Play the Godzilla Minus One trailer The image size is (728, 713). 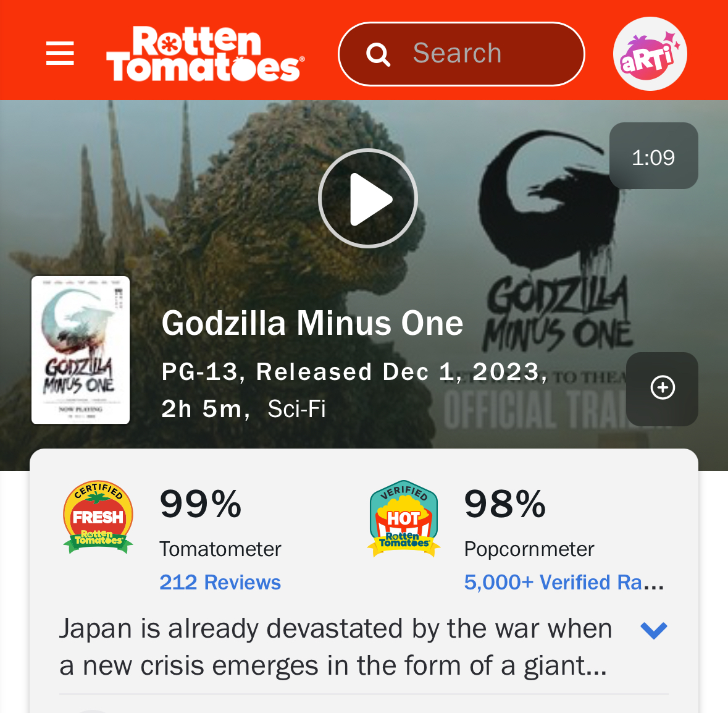point(368,198)
